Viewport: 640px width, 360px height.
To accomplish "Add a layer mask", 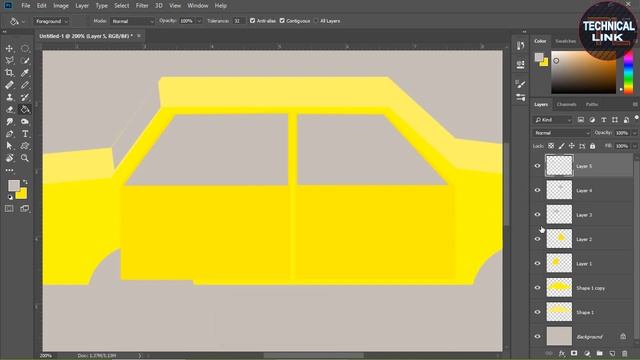I will [x=574, y=353].
